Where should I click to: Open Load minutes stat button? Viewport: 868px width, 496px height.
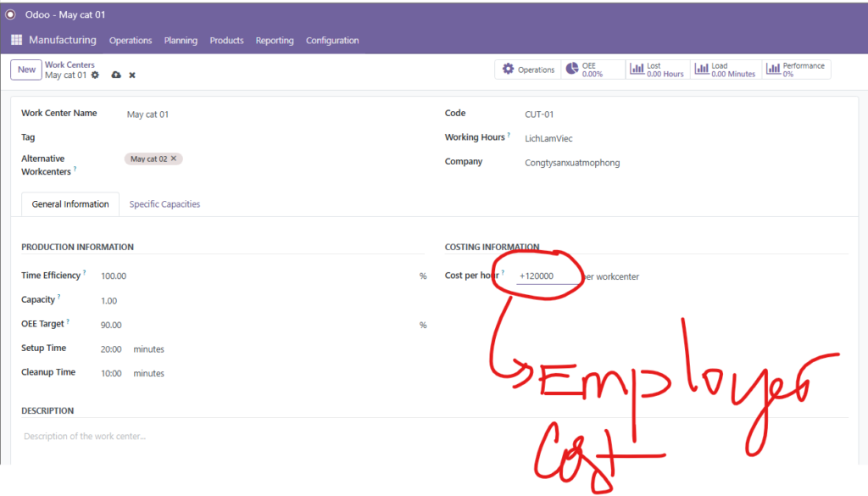pos(725,70)
